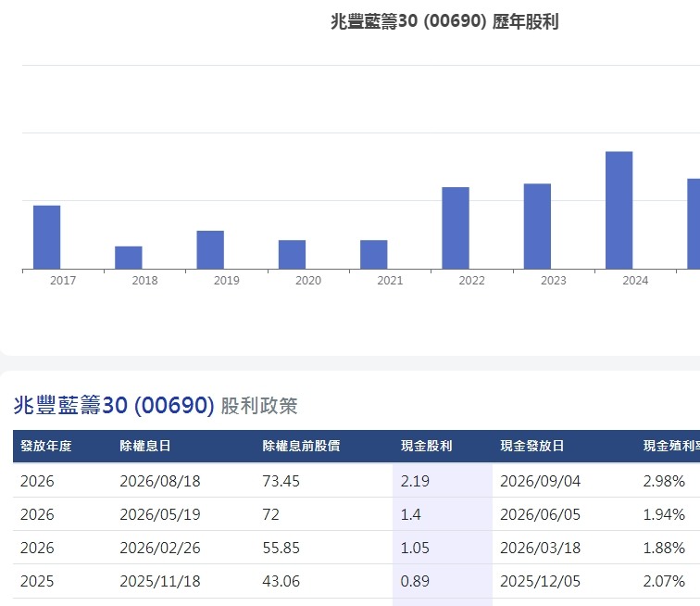
Task: Click the cash dividend value 0.89
Action: click(x=415, y=581)
